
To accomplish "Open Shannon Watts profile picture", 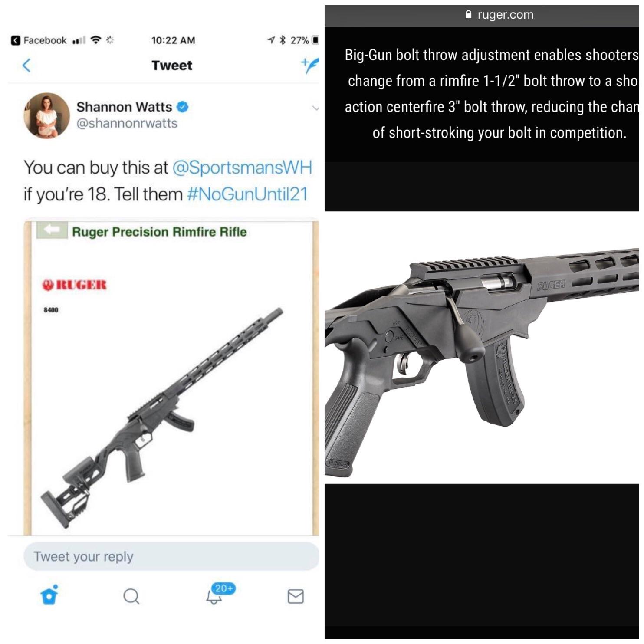I will [46, 115].
